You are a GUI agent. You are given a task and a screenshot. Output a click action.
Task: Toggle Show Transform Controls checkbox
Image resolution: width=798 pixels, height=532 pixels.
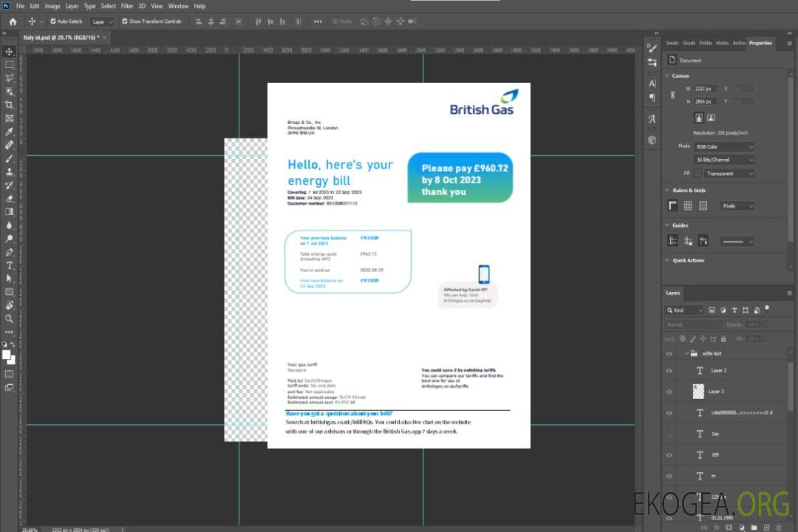pyautogui.click(x=125, y=21)
